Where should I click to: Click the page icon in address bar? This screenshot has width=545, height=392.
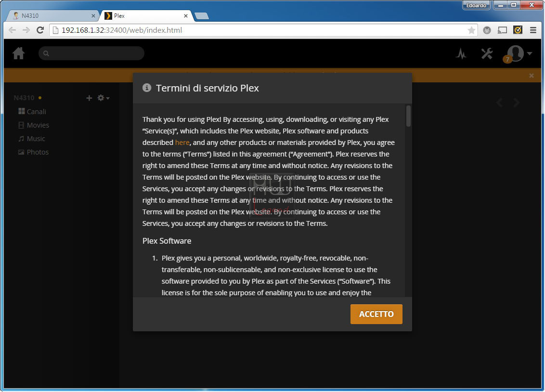click(x=56, y=30)
